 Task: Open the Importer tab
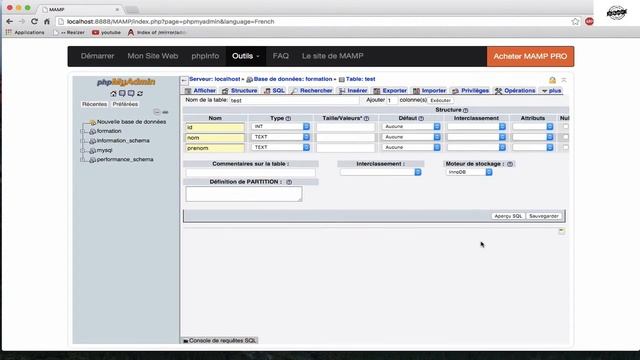click(x=429, y=91)
